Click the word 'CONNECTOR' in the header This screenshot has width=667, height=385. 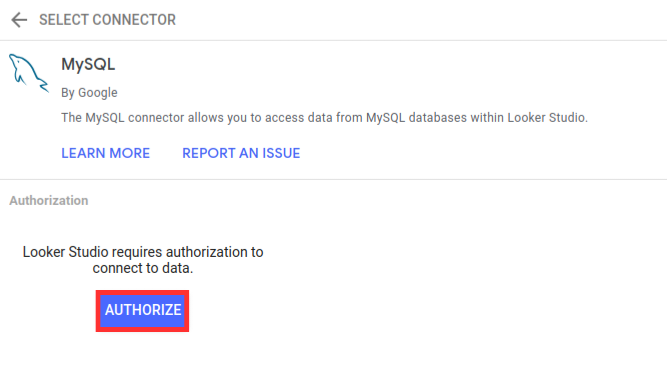coord(134,20)
